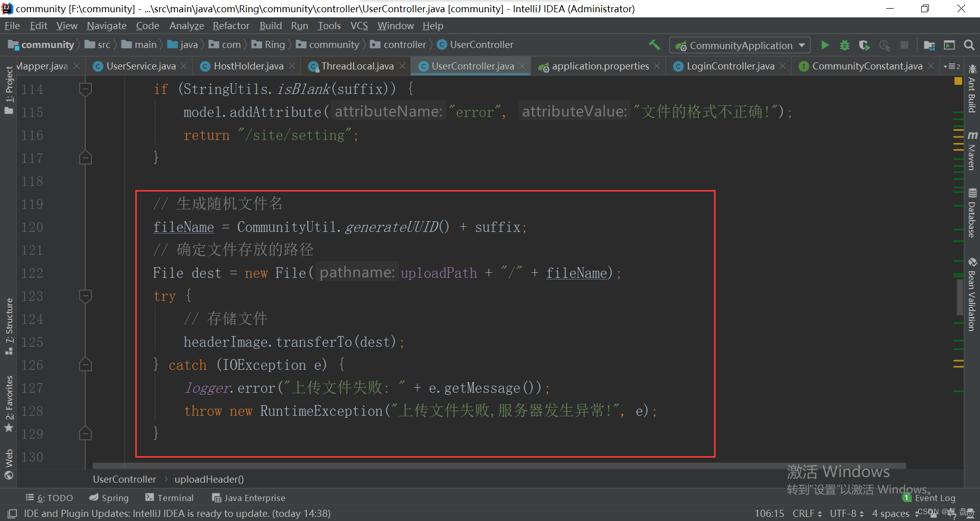Click uploadHeader() in editor breadcrumbs
Viewport: 980px width, 521px height.
click(209, 479)
